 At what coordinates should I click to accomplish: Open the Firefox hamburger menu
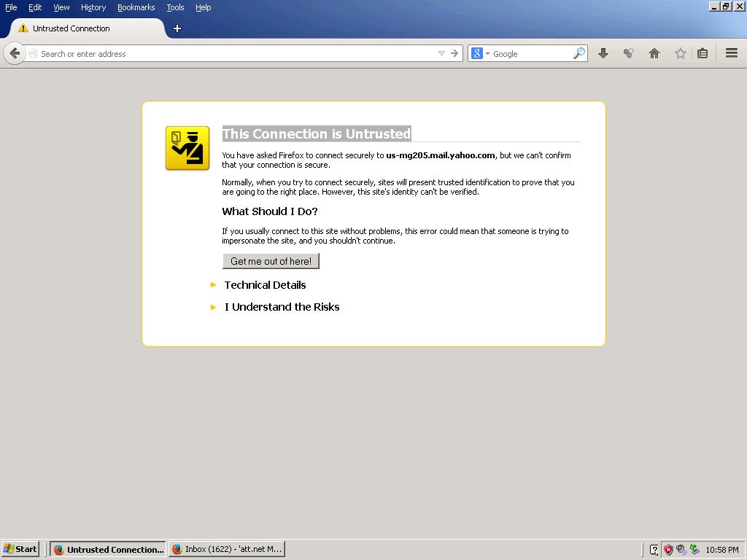[x=731, y=53]
